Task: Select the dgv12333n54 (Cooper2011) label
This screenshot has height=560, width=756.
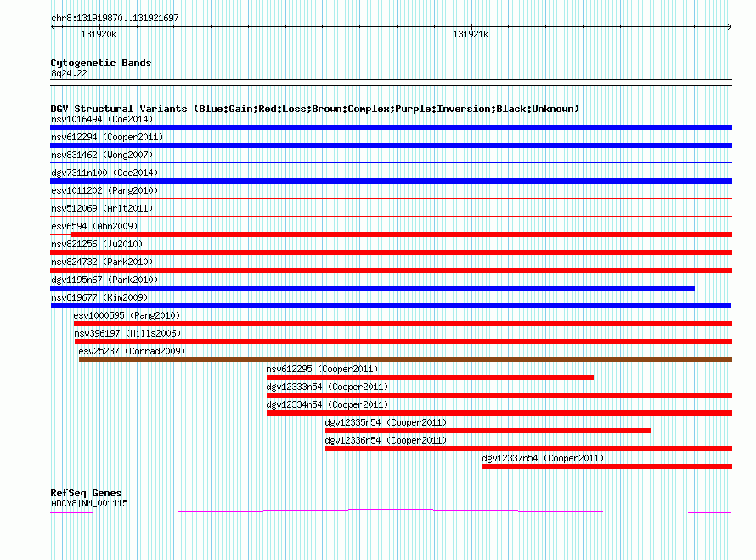Action: click(327, 387)
